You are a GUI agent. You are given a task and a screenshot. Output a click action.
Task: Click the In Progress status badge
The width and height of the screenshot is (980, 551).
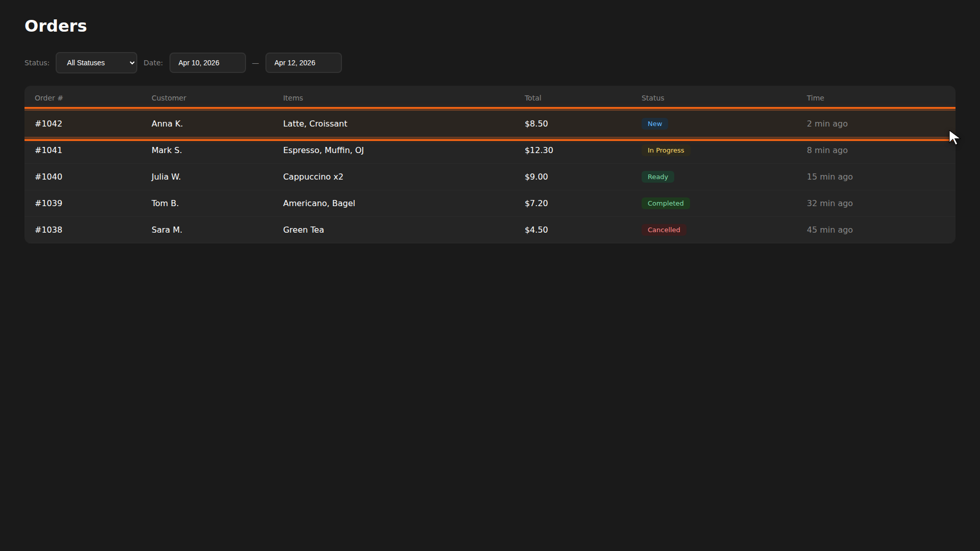click(x=666, y=151)
